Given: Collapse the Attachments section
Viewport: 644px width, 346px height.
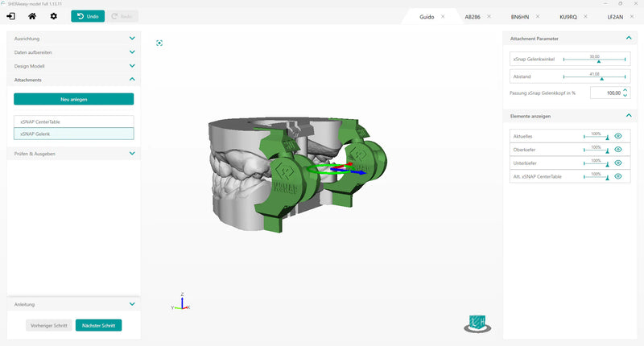Looking at the screenshot, I should click(x=74, y=79).
